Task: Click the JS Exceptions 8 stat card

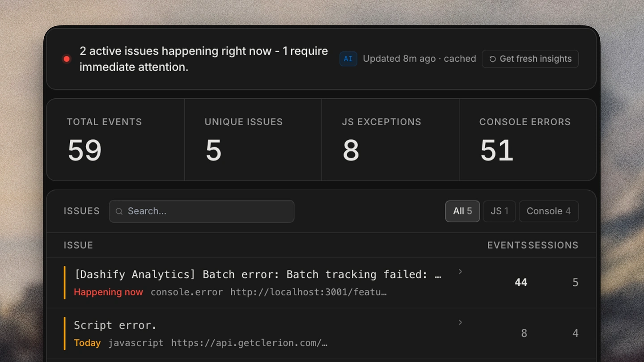Action: (x=390, y=140)
